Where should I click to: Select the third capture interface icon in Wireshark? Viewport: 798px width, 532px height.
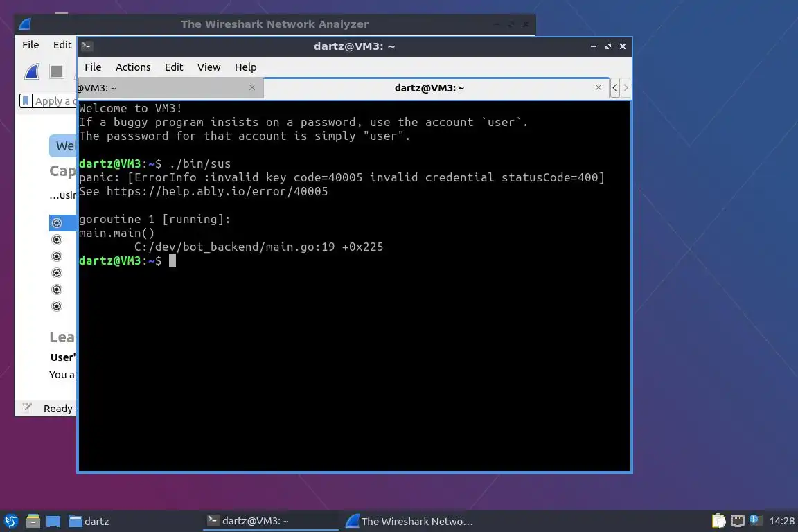57,256
